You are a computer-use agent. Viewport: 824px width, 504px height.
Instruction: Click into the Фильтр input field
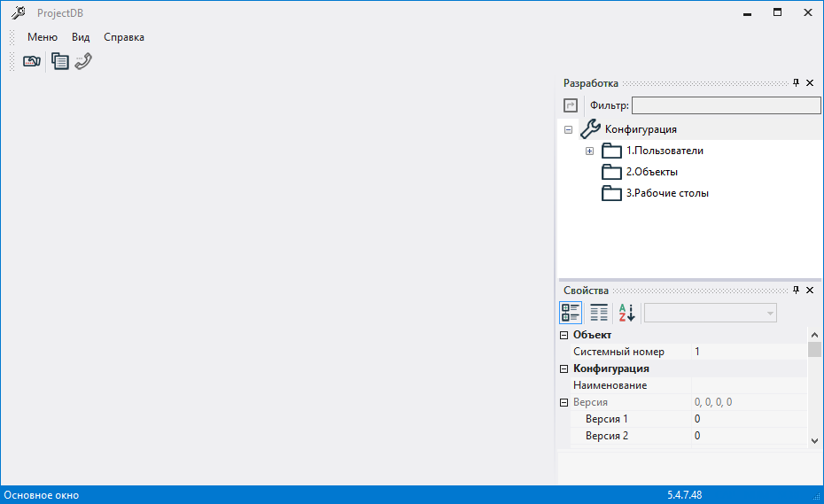(726, 105)
